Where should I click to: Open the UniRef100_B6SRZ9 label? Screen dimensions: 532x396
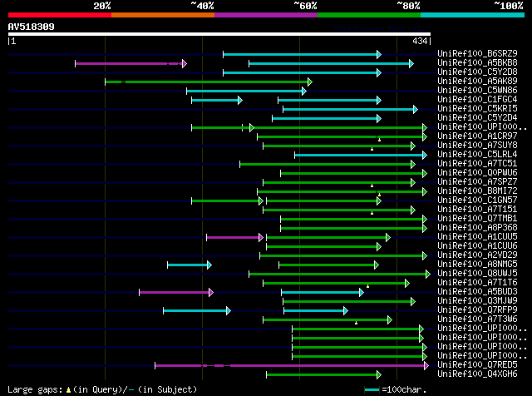coord(477,53)
